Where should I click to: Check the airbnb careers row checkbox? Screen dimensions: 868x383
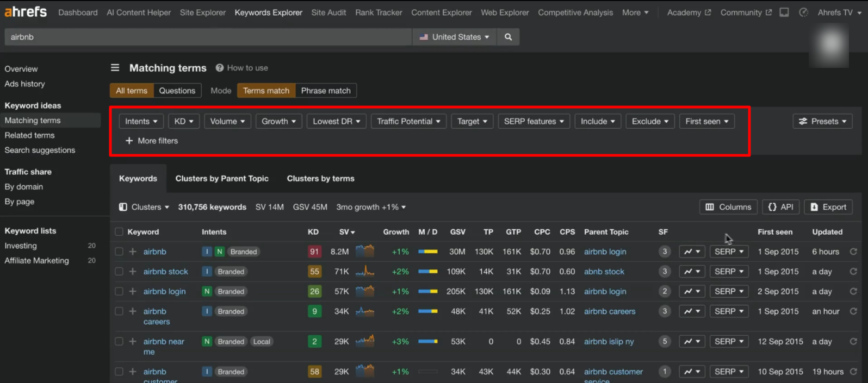(x=119, y=311)
